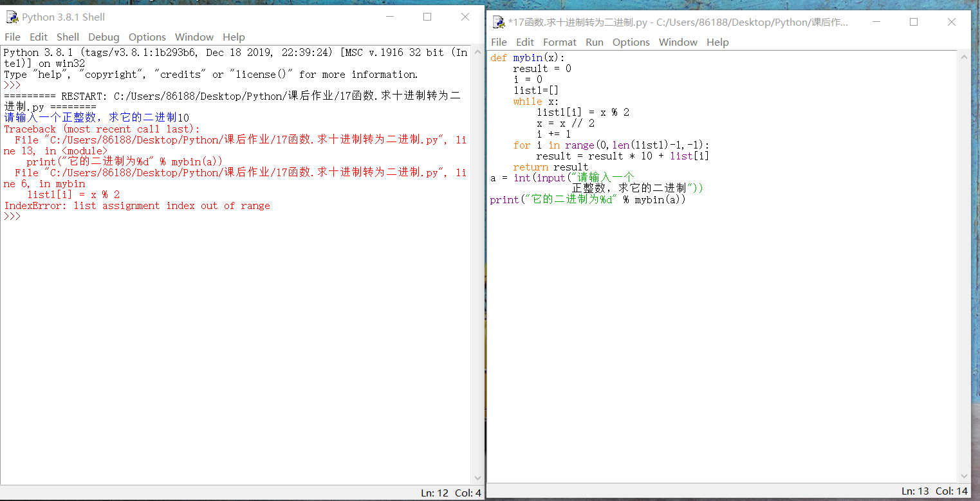This screenshot has height=501, width=980.
Task: Open Format menu in the editor window
Action: click(x=560, y=42)
